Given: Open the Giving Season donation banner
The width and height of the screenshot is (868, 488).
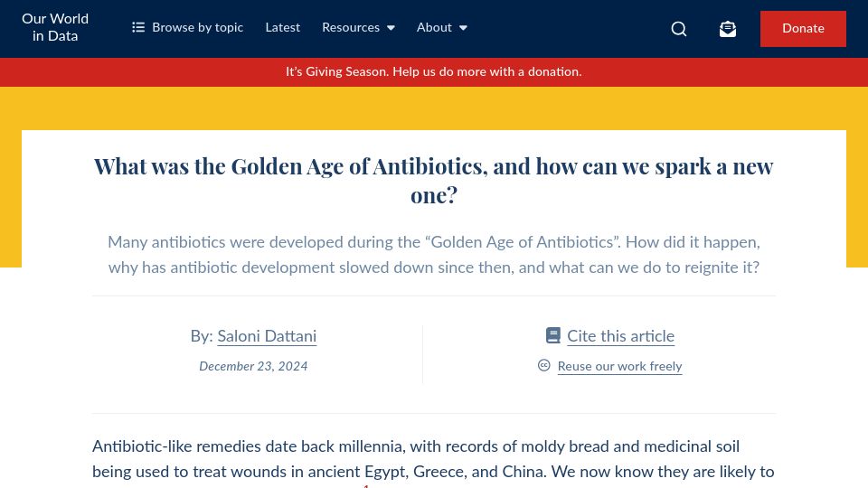Looking at the screenshot, I should [434, 72].
